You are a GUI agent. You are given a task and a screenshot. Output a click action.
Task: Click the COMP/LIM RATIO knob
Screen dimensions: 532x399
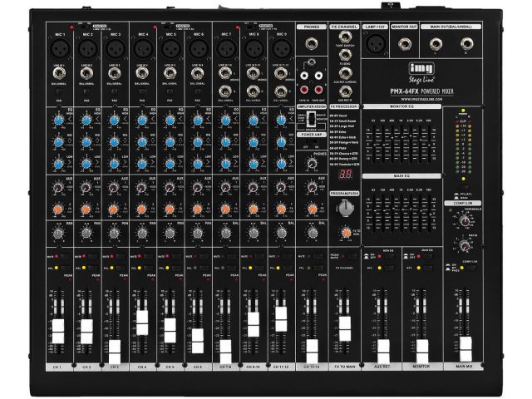464,244
